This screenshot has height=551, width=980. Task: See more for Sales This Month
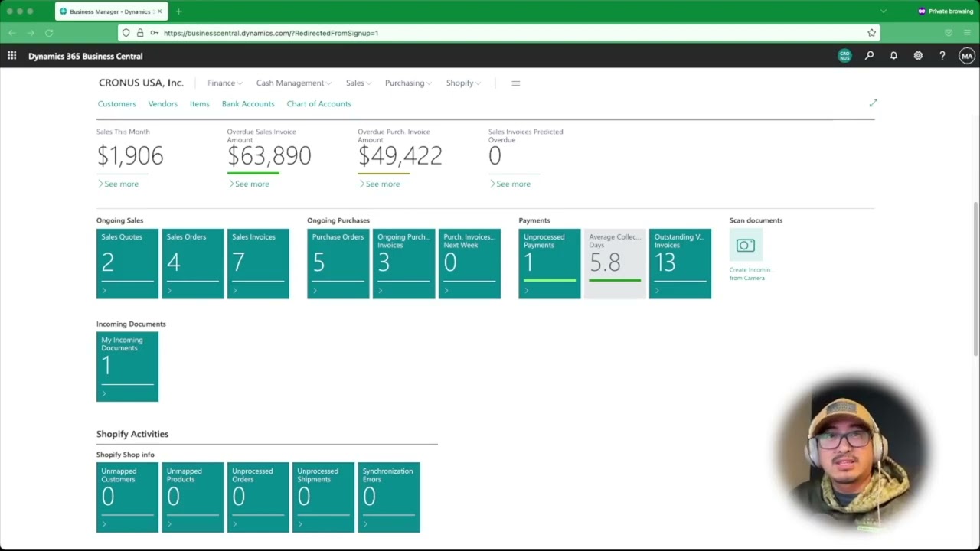[x=118, y=184]
